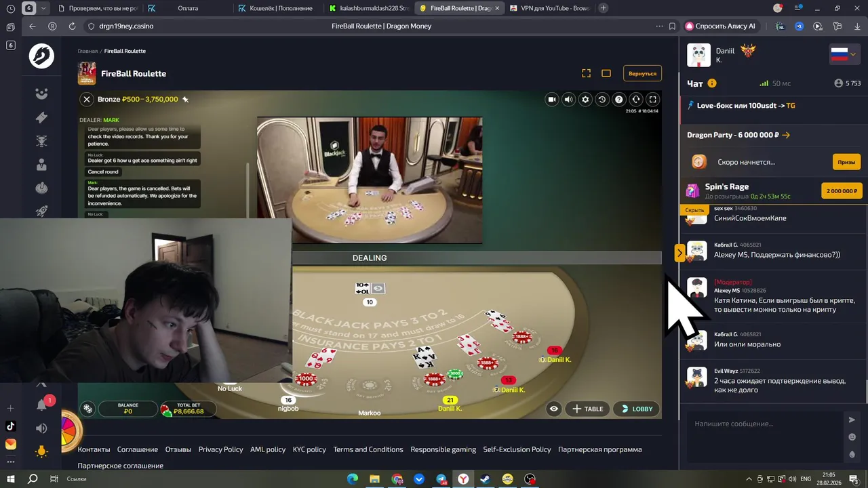The width and height of the screenshot is (868, 488).
Task: Toggle the light theme bulb icon
Action: 41,451
